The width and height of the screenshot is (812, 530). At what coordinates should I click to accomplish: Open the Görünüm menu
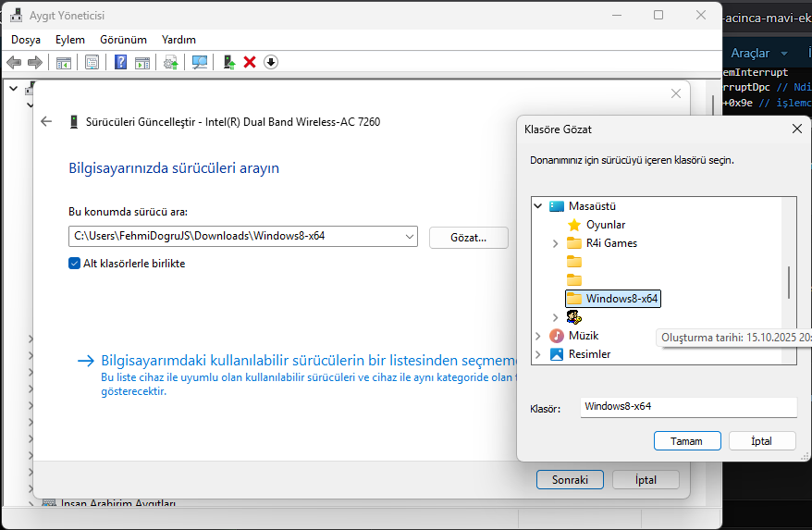point(123,40)
